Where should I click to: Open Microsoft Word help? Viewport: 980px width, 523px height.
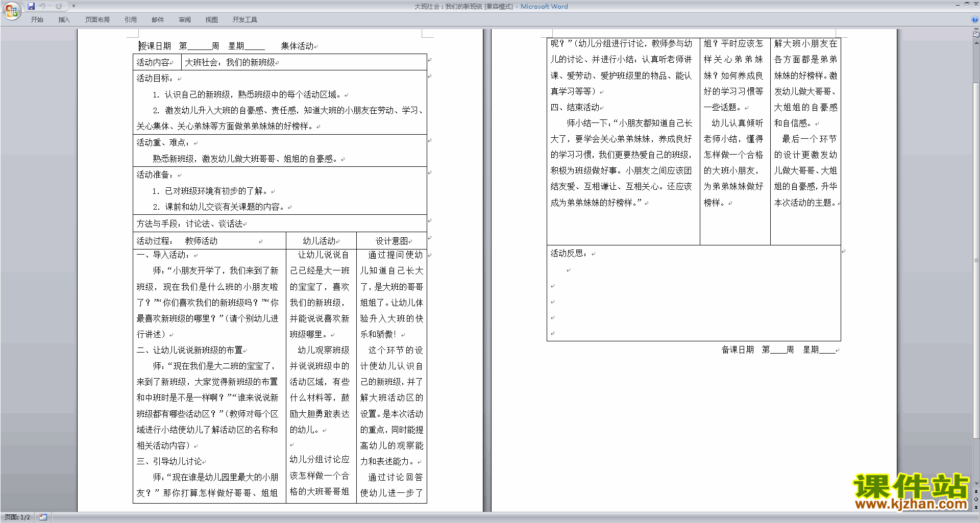point(975,19)
